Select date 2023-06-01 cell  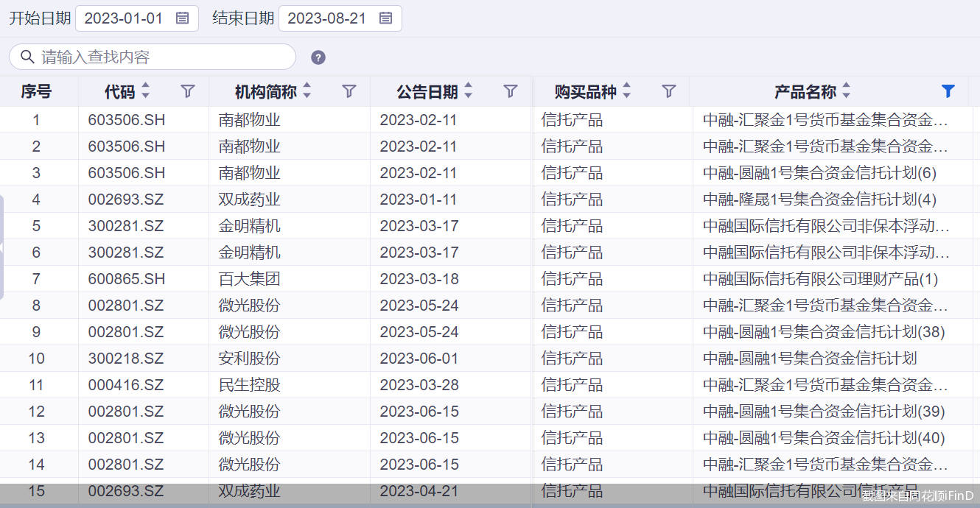click(x=419, y=359)
